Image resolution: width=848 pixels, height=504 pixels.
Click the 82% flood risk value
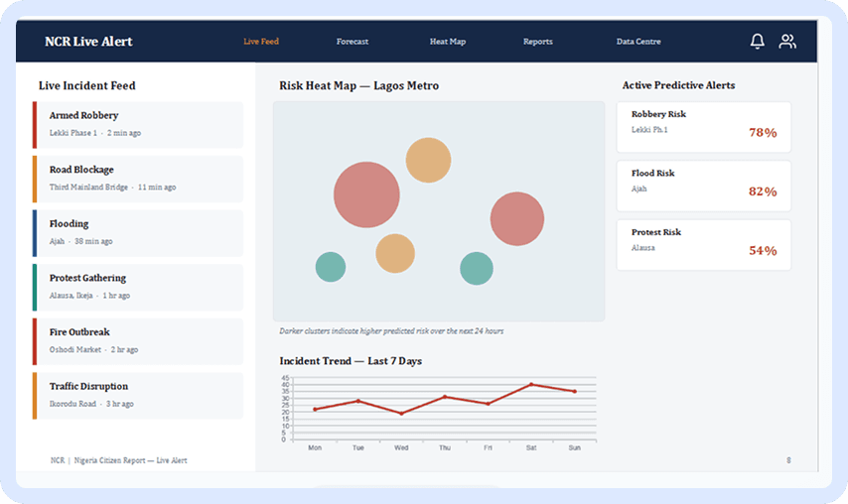pyautogui.click(x=763, y=191)
